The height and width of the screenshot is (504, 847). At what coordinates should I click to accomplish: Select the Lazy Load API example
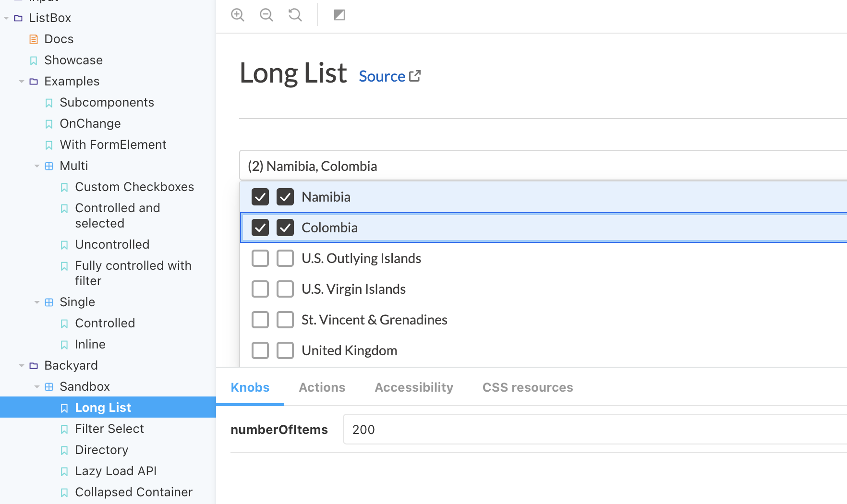116,471
